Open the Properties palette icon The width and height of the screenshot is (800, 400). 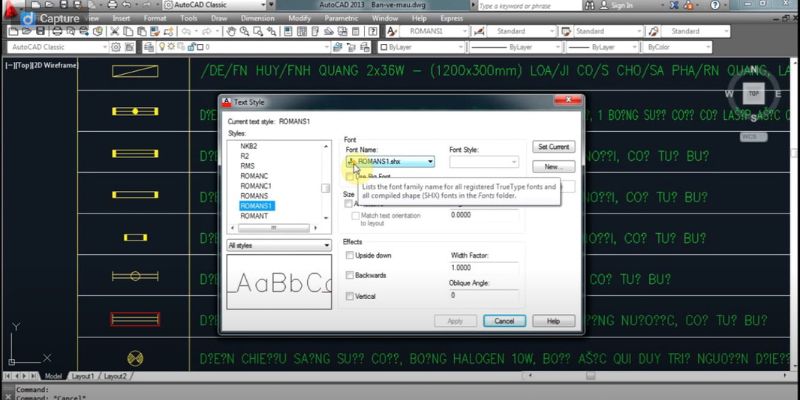(x=288, y=31)
